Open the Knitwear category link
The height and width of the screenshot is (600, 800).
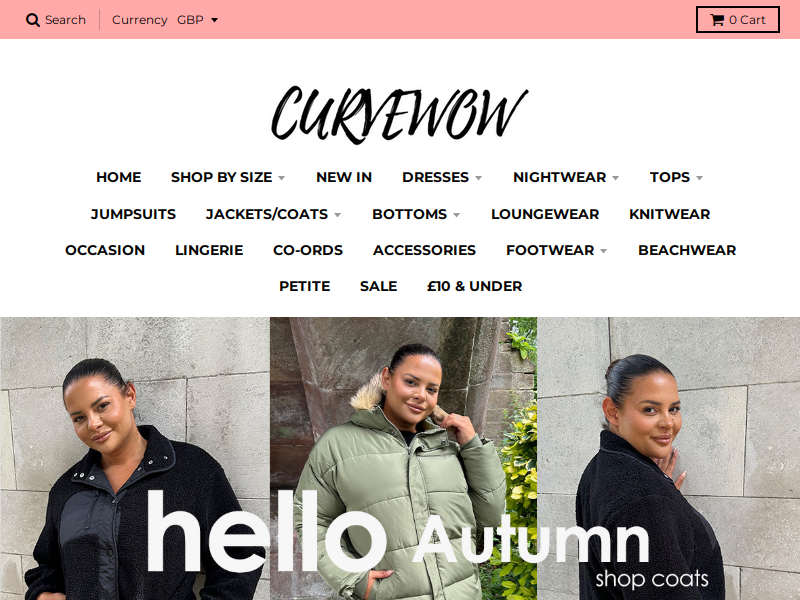pyautogui.click(x=669, y=214)
